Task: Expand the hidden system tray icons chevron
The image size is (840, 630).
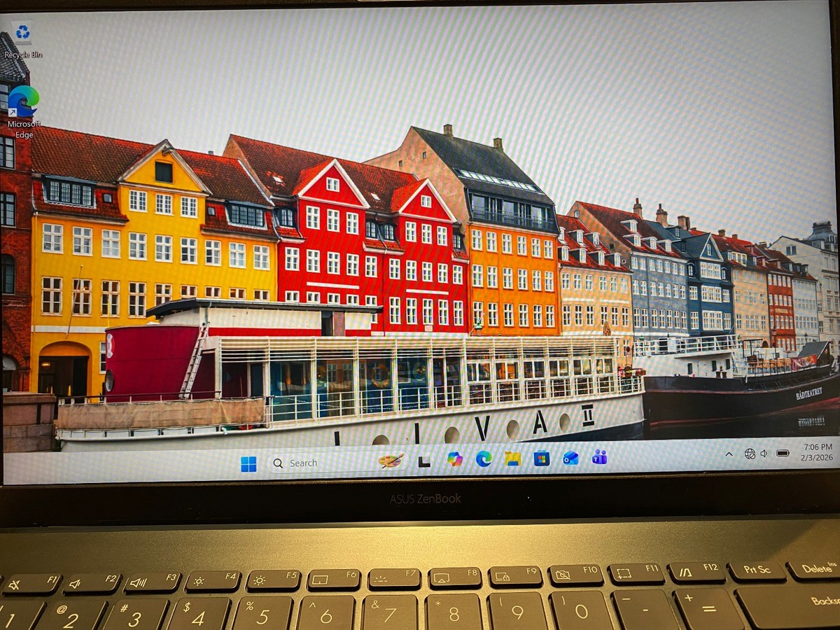Action: coord(729,454)
